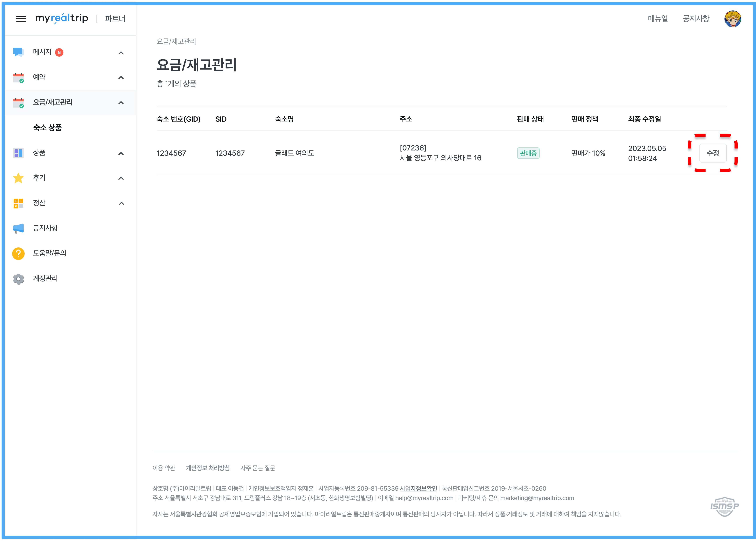Open the hamburger menu icon

pyautogui.click(x=21, y=19)
